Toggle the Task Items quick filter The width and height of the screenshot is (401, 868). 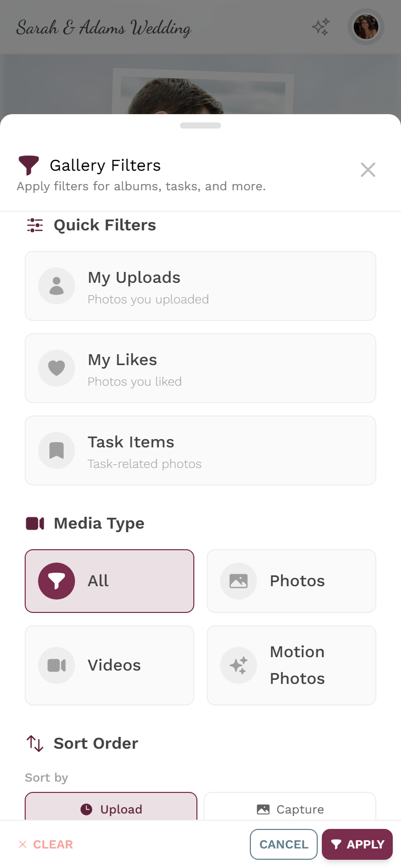200,450
